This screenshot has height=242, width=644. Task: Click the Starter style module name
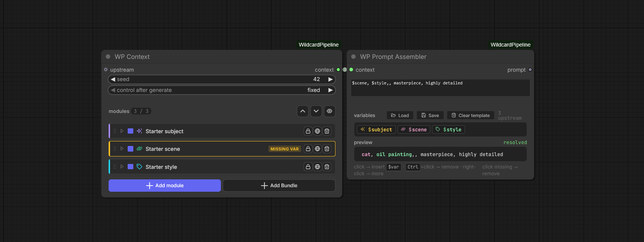161,167
